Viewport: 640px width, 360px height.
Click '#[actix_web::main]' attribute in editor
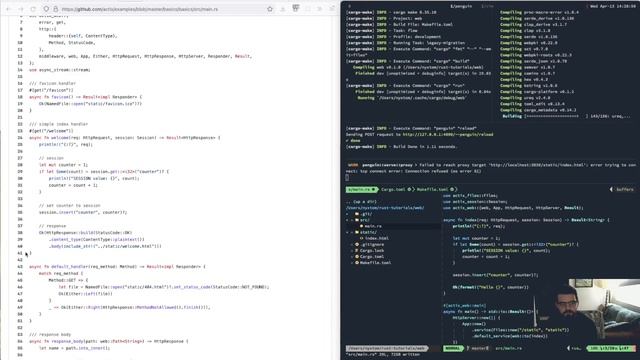(x=464, y=306)
